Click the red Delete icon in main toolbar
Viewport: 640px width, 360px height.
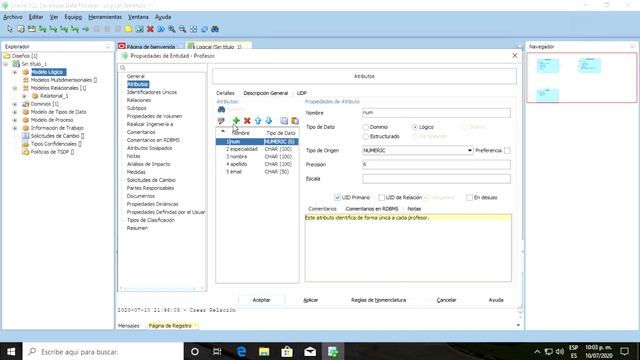point(150,29)
